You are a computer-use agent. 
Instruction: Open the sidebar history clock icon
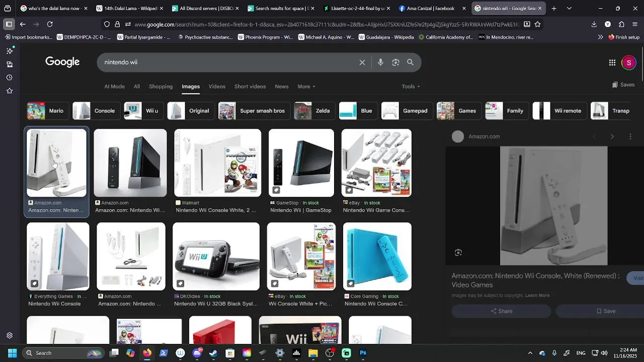click(x=9, y=77)
